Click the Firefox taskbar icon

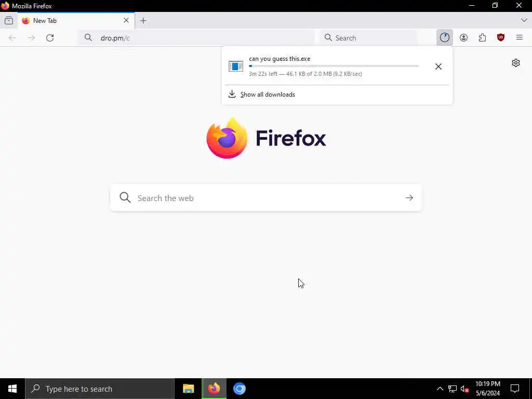214,389
